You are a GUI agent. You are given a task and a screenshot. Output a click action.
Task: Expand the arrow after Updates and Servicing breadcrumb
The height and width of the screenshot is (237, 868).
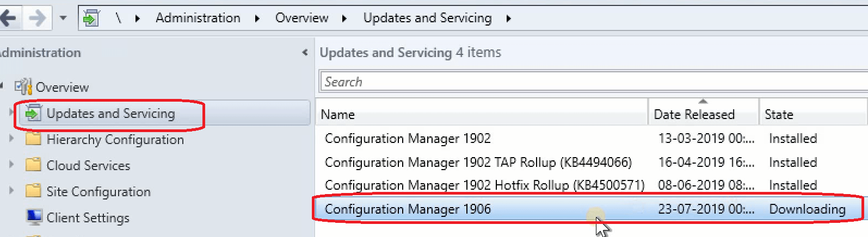point(508,18)
